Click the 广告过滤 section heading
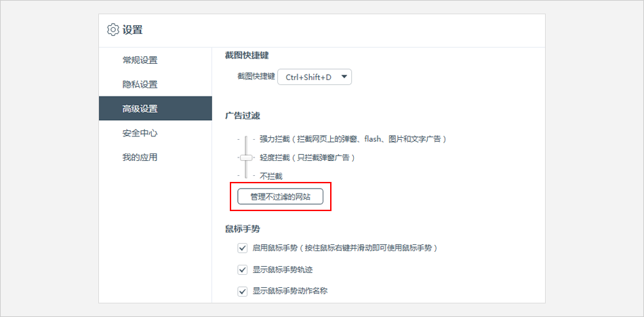This screenshot has height=317, width=644. 243,116
